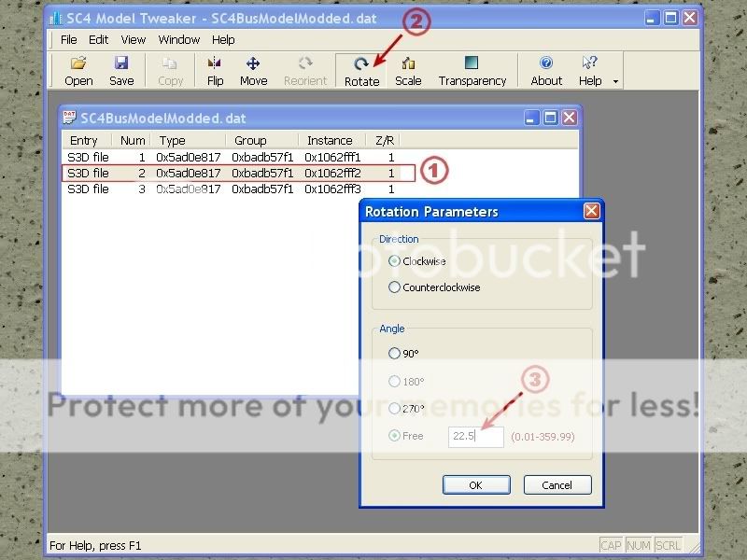The image size is (747, 560).
Task: Select the Move tool
Action: [253, 71]
